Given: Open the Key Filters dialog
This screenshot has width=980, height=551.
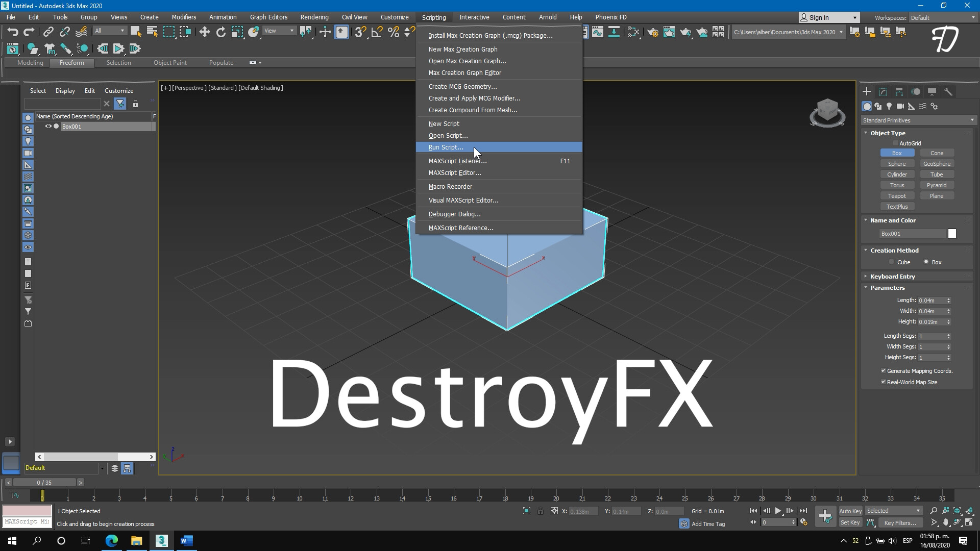Looking at the screenshot, I should point(901,522).
